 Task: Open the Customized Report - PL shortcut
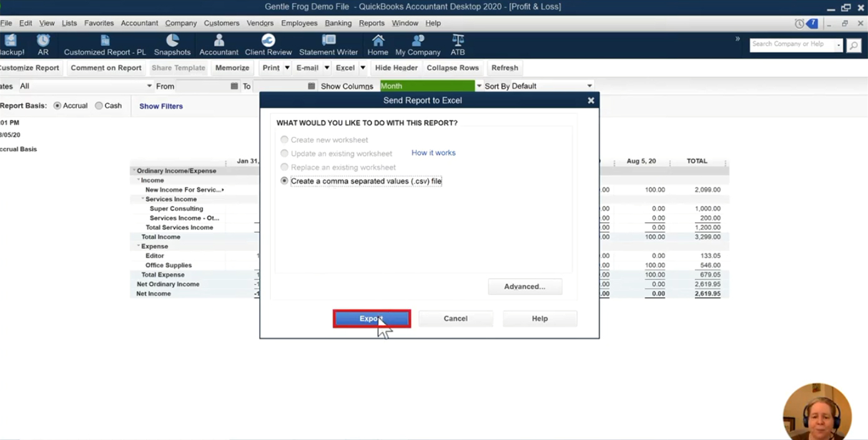pyautogui.click(x=105, y=45)
